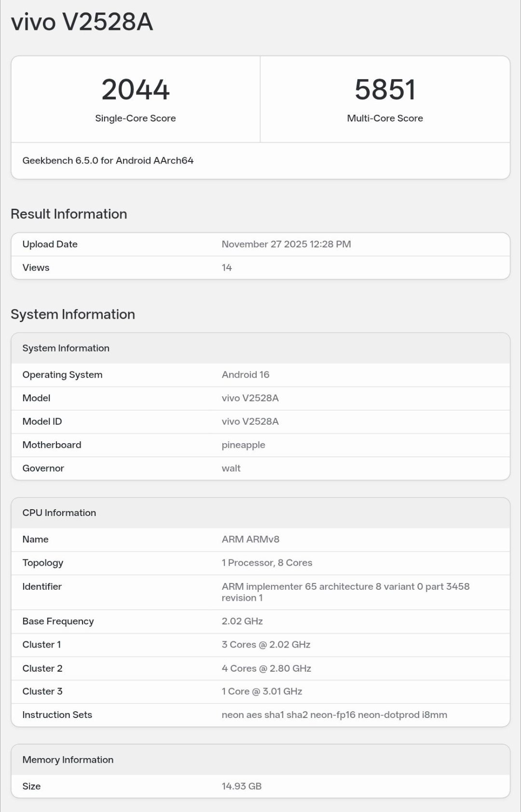Click the Views count of 14
The height and width of the screenshot is (812, 521).
[x=227, y=268]
